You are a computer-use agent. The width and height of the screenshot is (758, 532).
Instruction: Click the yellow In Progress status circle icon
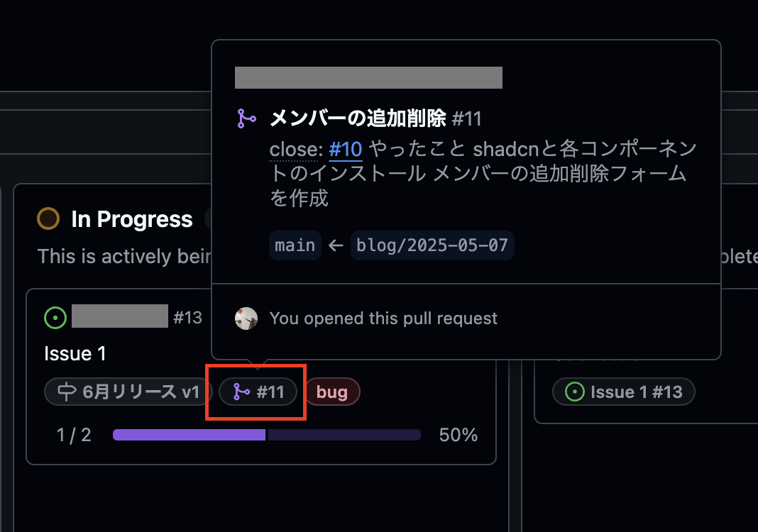pyautogui.click(x=48, y=219)
